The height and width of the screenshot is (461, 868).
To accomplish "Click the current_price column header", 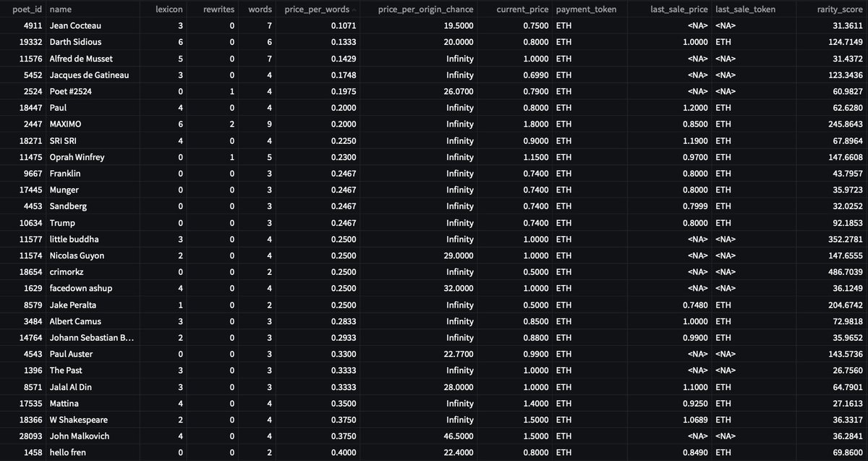I will [x=522, y=9].
